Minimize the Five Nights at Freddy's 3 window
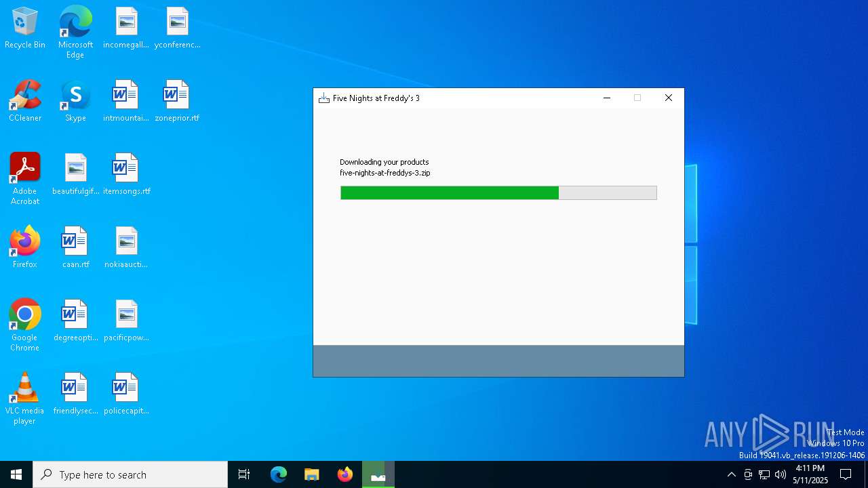 (x=607, y=98)
